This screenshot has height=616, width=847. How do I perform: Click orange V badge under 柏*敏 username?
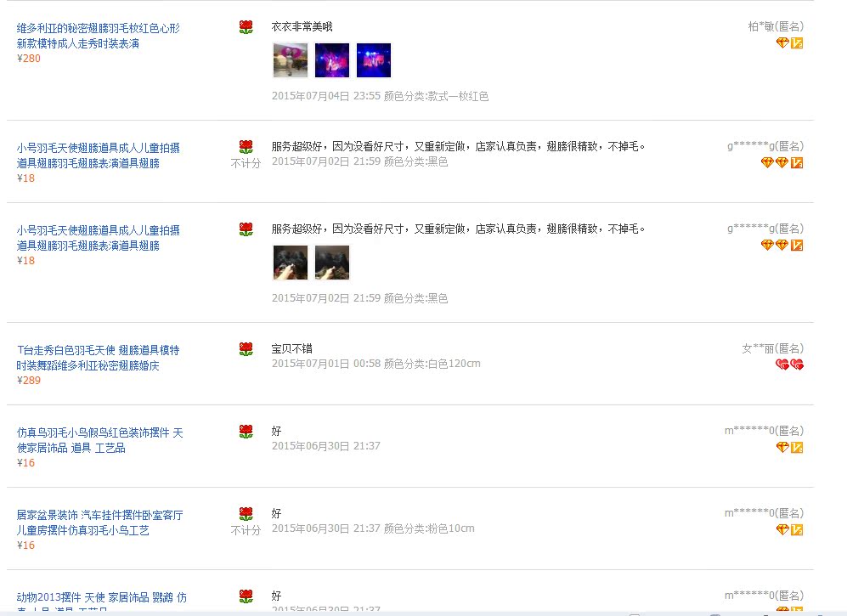coord(797,43)
